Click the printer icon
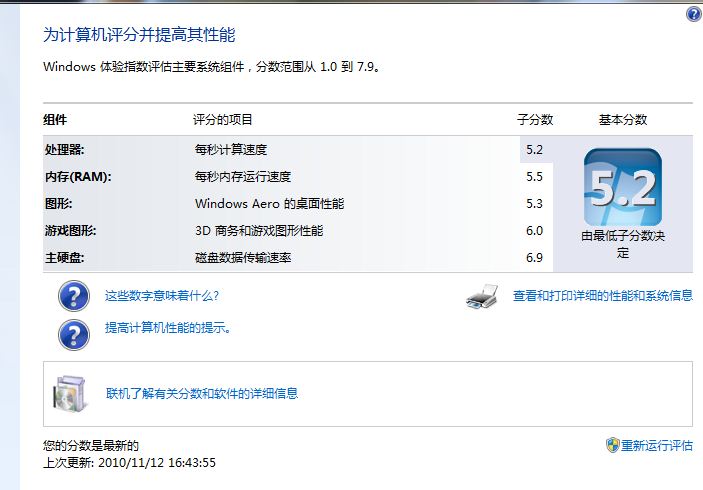 click(x=482, y=296)
